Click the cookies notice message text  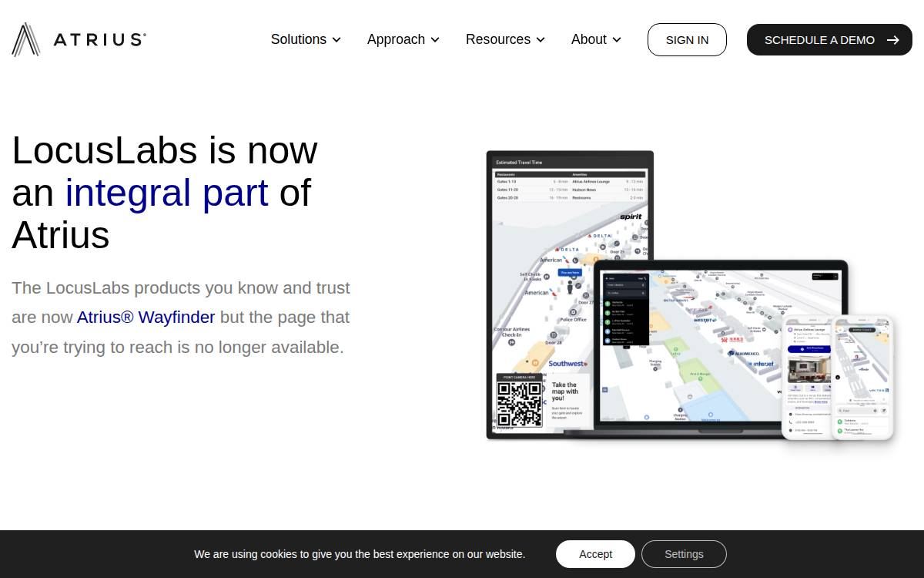360,554
